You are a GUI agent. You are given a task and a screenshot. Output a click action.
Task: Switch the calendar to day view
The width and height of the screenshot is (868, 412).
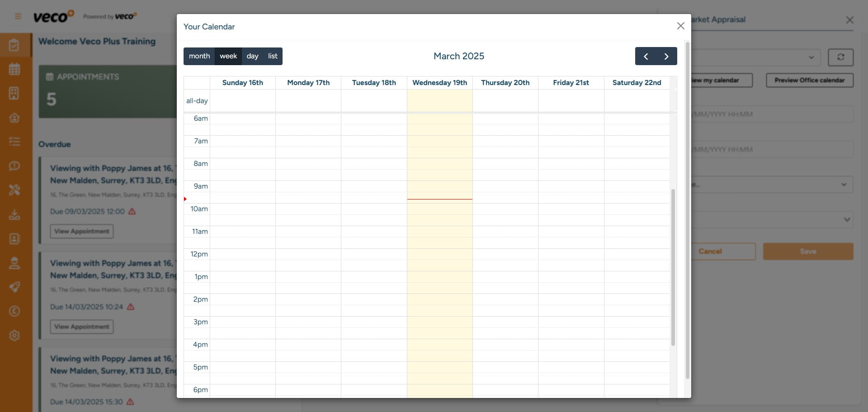point(252,56)
